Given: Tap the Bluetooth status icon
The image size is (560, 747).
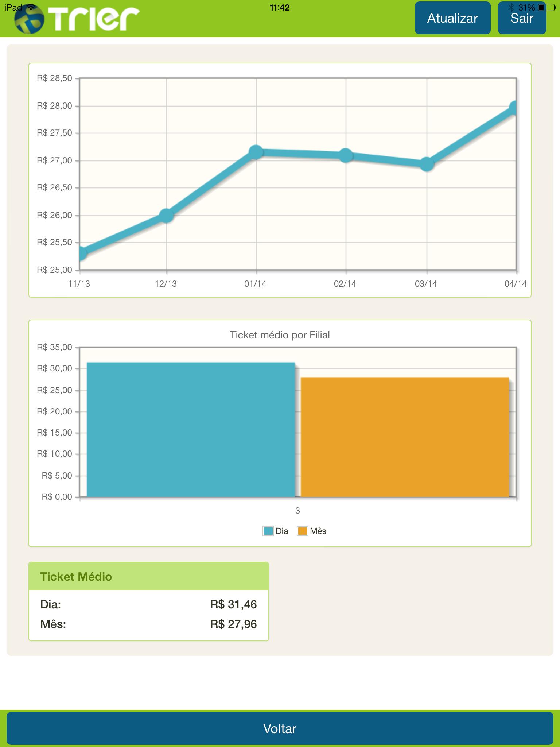Looking at the screenshot, I should [512, 7].
